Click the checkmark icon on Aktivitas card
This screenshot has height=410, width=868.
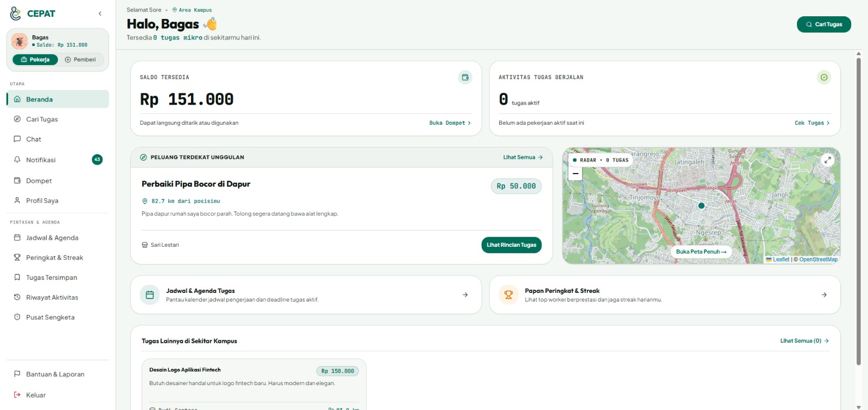click(x=824, y=78)
